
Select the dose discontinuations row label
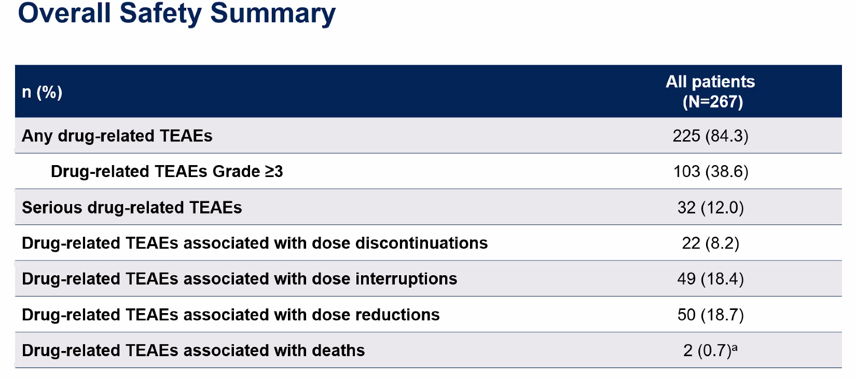click(255, 243)
